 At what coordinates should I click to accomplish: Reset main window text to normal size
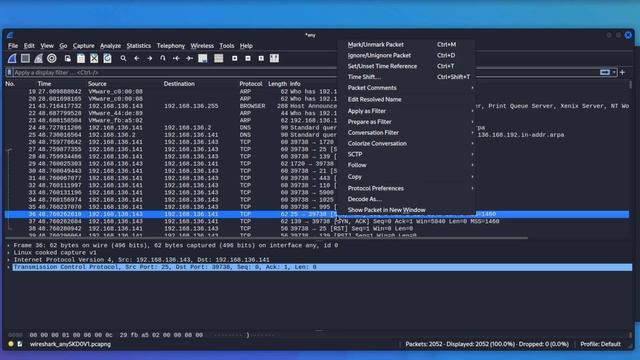[x=261, y=58]
